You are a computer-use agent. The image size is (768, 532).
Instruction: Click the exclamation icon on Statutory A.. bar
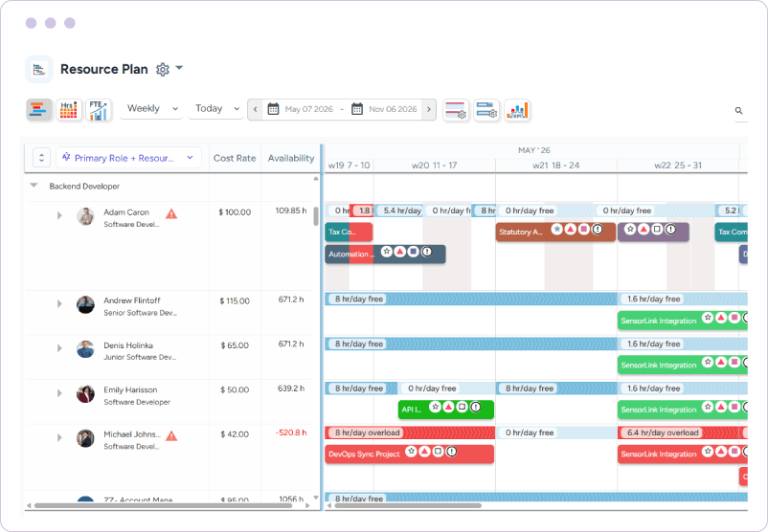(597, 229)
